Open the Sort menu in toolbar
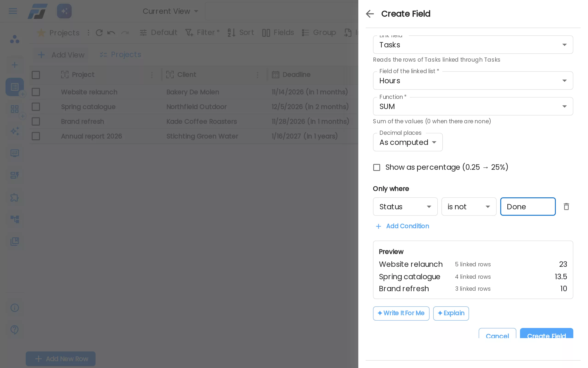Viewport: 588px width, 368px height. [240, 33]
